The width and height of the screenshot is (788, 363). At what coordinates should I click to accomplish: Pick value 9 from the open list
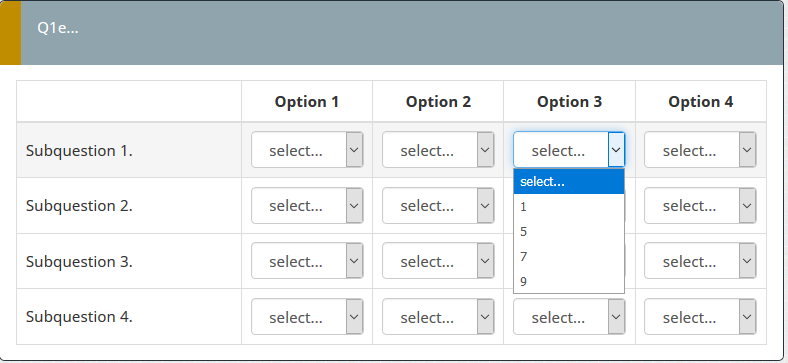569,282
